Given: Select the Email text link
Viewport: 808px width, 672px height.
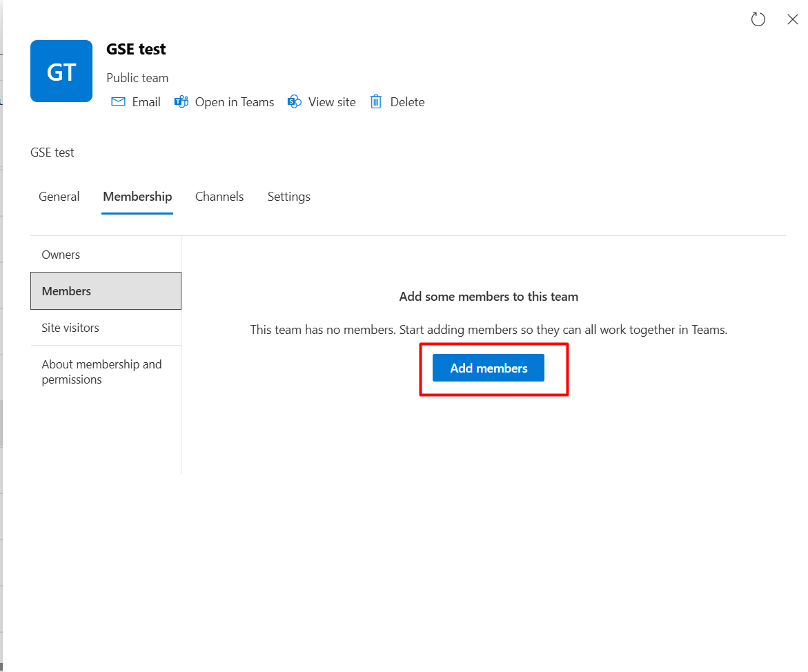Looking at the screenshot, I should click(146, 102).
